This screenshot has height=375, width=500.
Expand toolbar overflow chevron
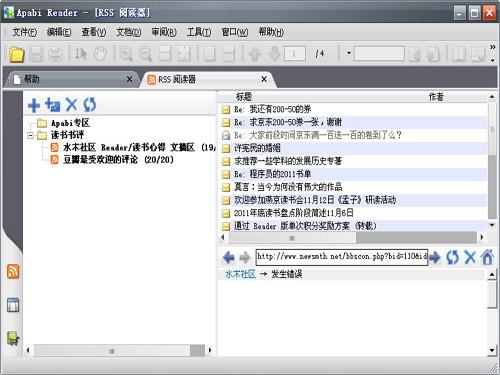coord(492,47)
